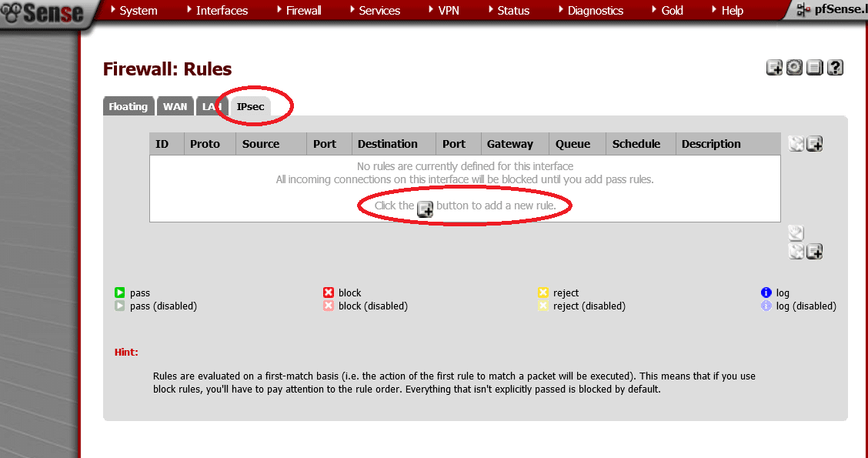Expand the Diagnostics menu
The width and height of the screenshot is (868, 458).
[x=595, y=11]
